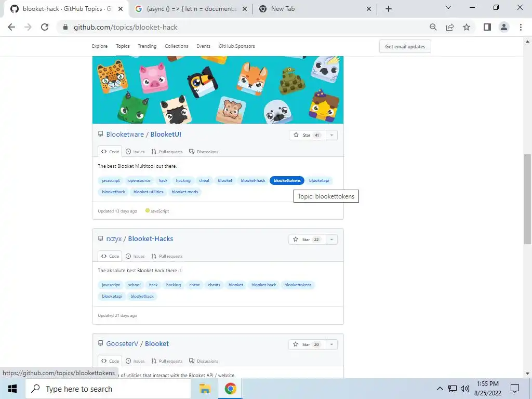This screenshot has width=532, height=399.
Task: Open Pull requests tab of BlooketUI
Action: pos(167,152)
